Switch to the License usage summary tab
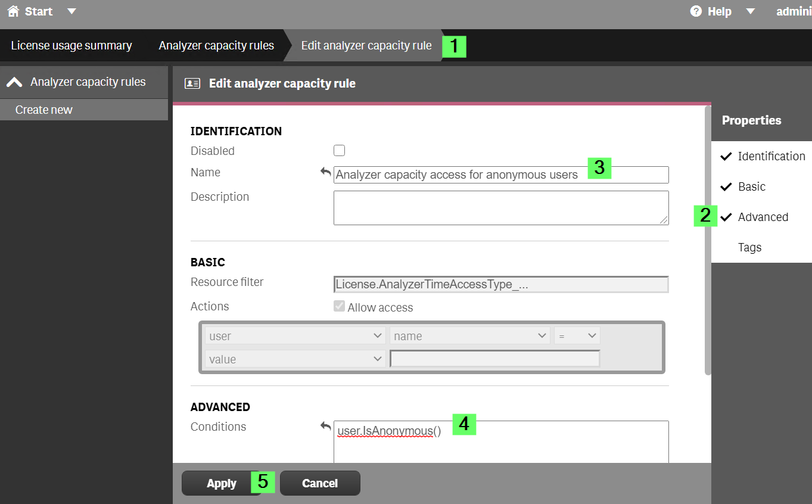Image resolution: width=812 pixels, height=504 pixels. click(71, 45)
